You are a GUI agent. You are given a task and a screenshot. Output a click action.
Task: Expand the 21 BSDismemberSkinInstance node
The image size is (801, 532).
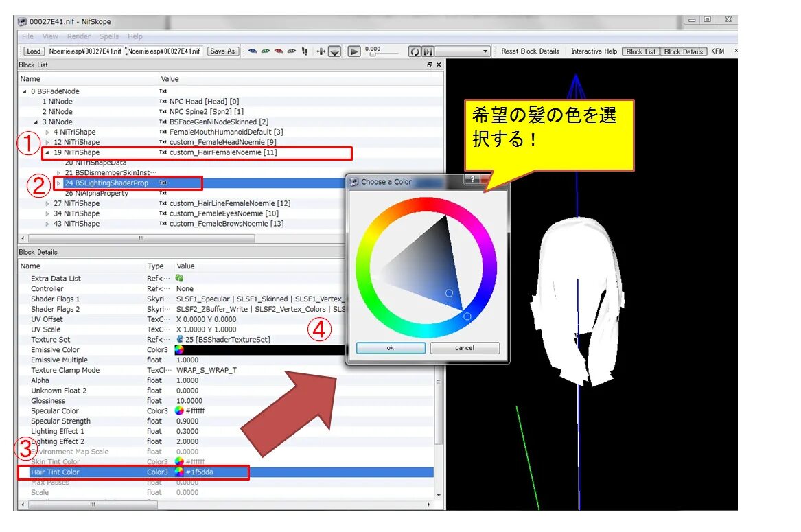(x=58, y=173)
